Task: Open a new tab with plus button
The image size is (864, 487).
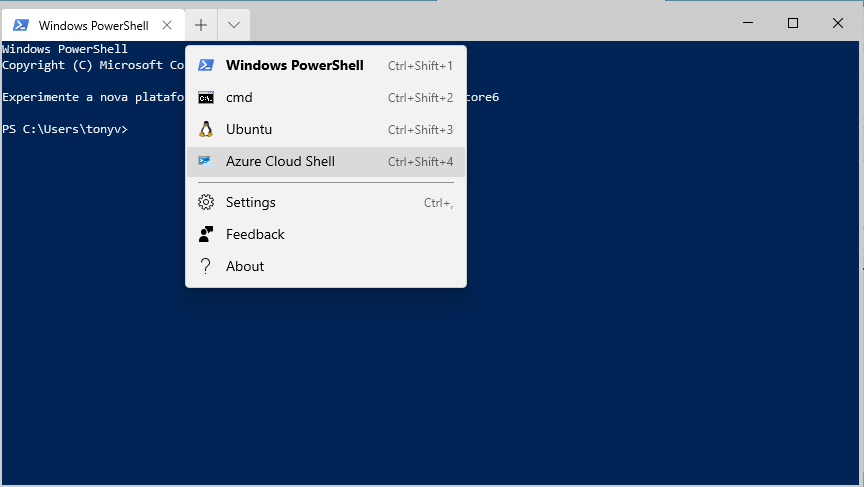Action: 201,25
